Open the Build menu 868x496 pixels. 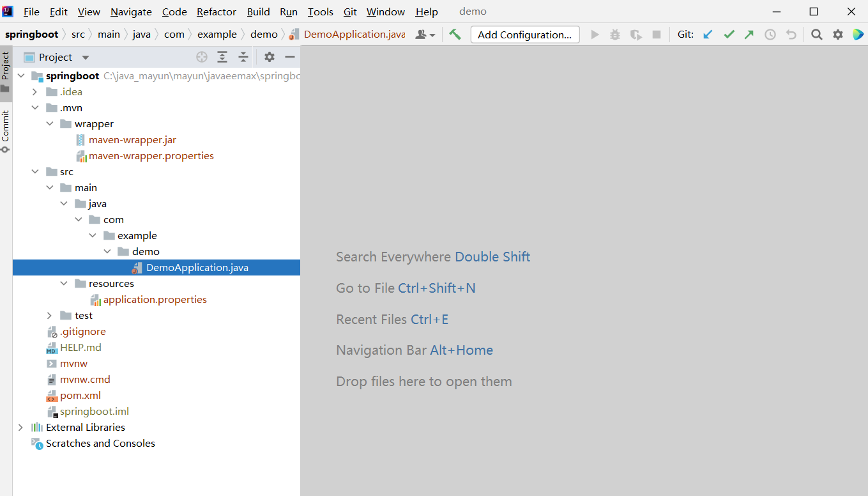(259, 12)
